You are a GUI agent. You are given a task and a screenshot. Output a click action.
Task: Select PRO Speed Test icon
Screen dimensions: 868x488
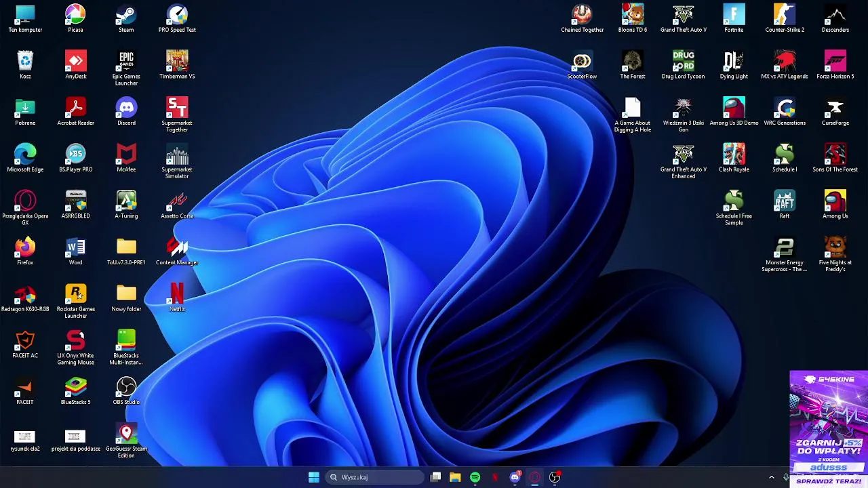point(177,18)
